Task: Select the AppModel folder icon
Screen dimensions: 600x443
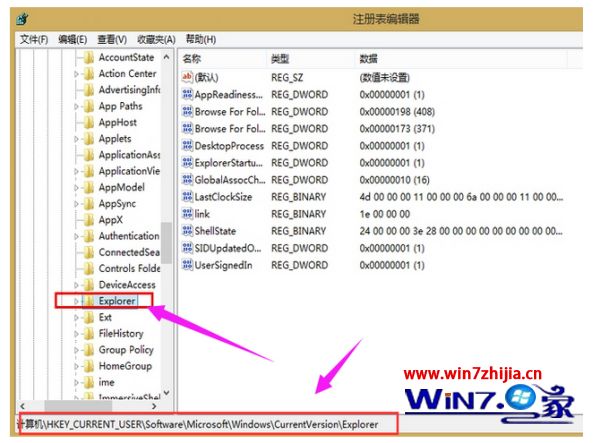Action: [x=89, y=187]
